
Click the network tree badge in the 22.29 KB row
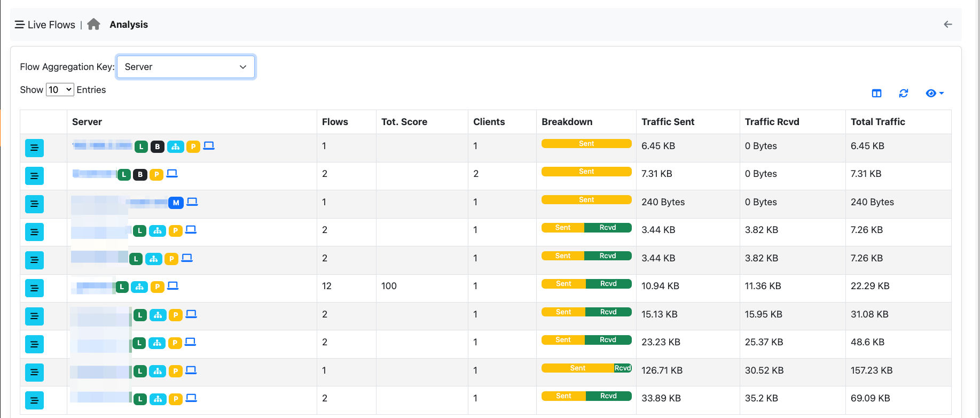139,287
